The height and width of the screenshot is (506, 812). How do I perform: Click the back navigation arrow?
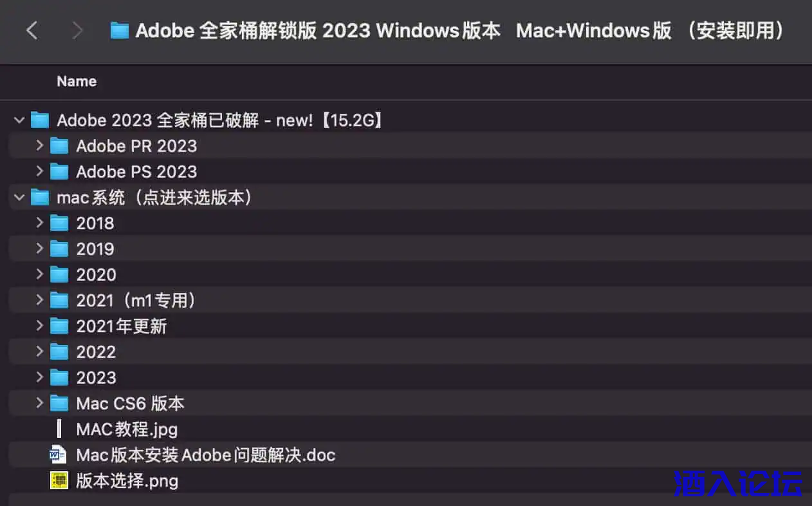pyautogui.click(x=32, y=30)
